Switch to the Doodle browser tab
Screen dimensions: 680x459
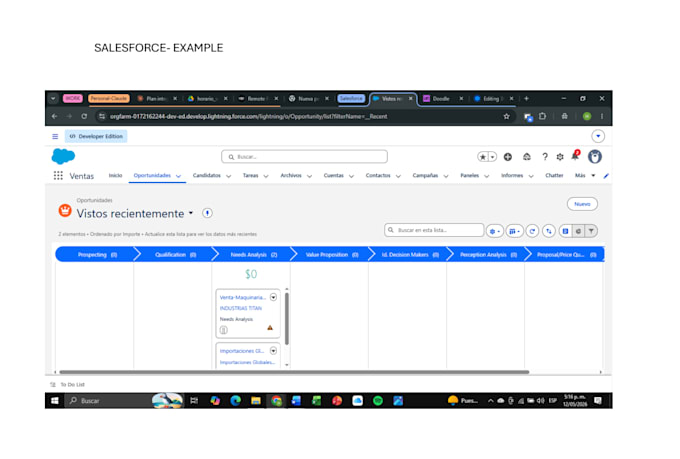[440, 99]
